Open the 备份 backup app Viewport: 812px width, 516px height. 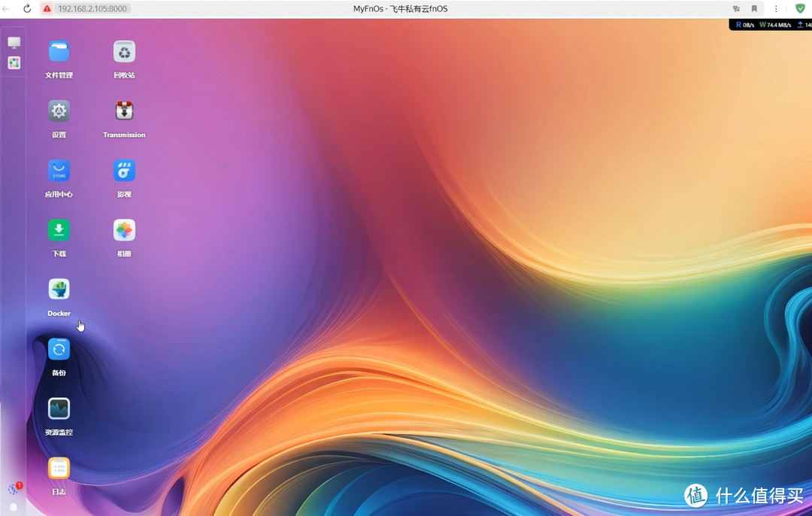click(x=59, y=349)
